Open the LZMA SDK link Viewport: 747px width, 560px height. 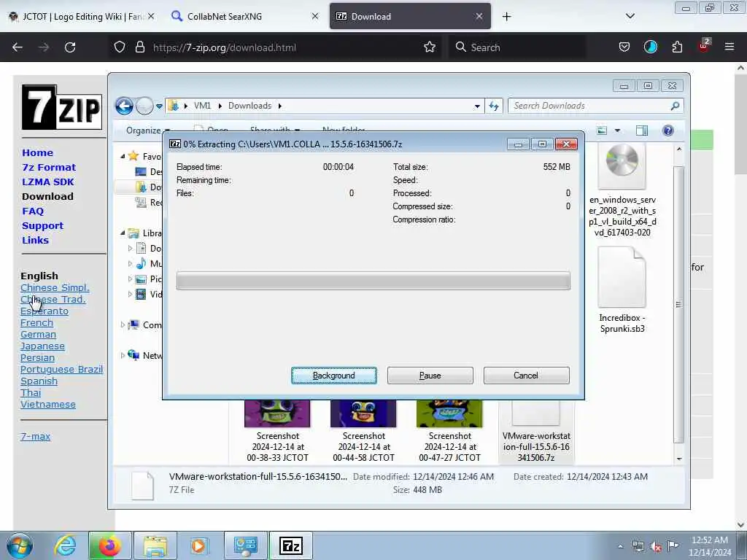[48, 182]
